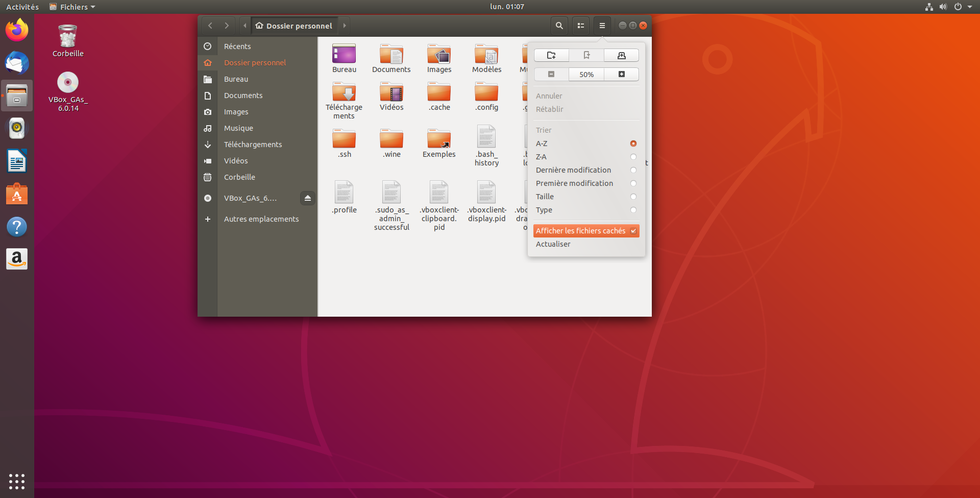Go back with the left arrow

(210, 26)
